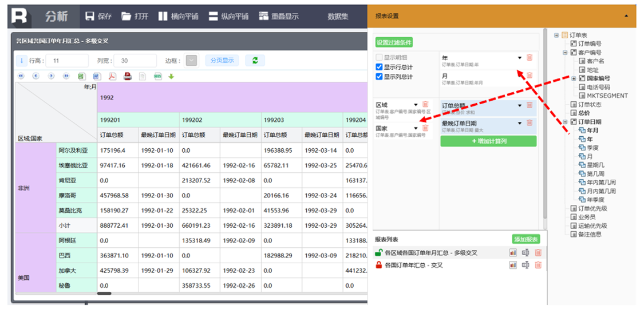The width and height of the screenshot is (644, 317).
Task: Click the 行高 input field
Action: click(68, 61)
